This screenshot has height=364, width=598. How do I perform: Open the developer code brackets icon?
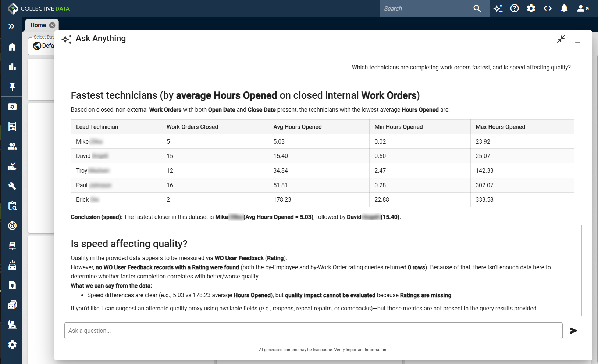[547, 8]
